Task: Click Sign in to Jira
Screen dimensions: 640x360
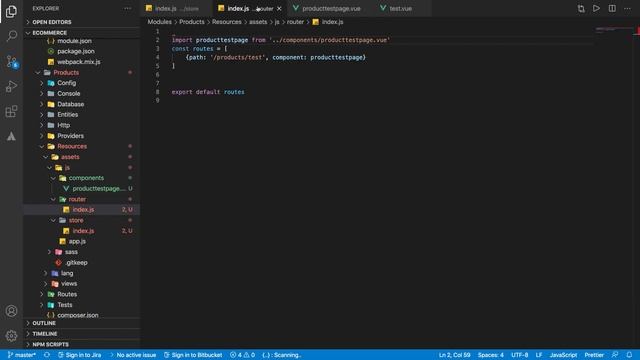Action: click(79, 355)
